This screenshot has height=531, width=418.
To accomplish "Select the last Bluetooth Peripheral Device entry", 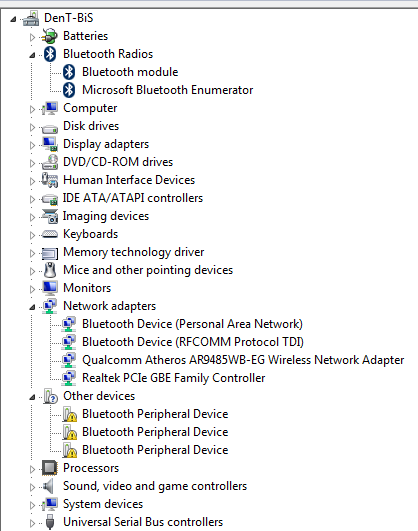I will point(155,450).
